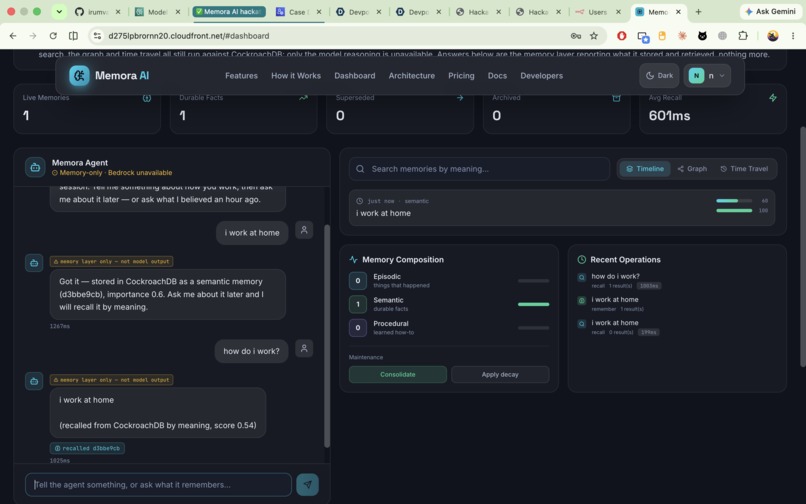Click the chat panel scrollbar
Image resolution: width=806 pixels, height=504 pixels.
(327, 335)
